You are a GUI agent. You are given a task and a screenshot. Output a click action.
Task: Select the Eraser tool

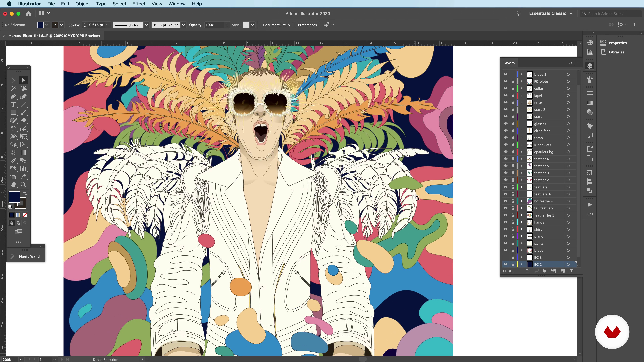point(23,120)
